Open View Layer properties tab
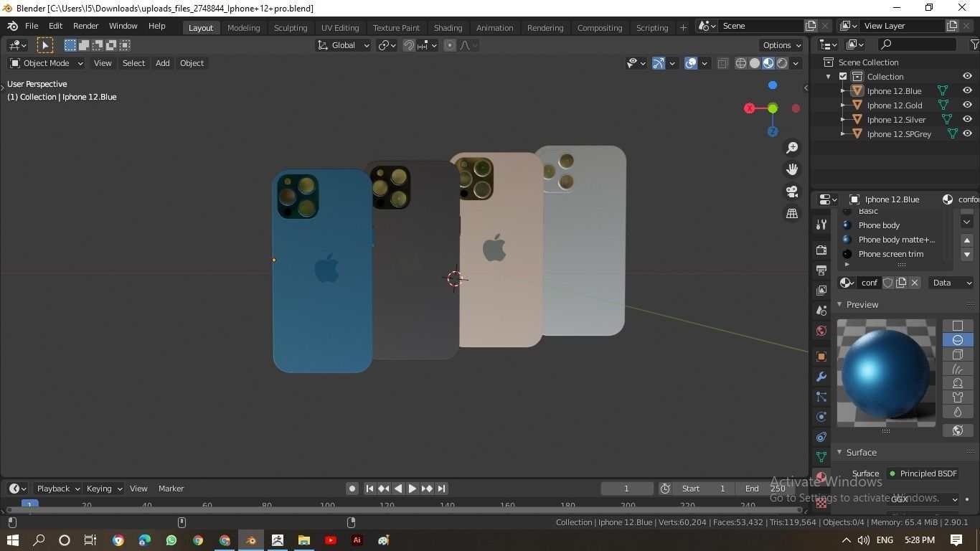This screenshot has width=980, height=551. (x=821, y=291)
